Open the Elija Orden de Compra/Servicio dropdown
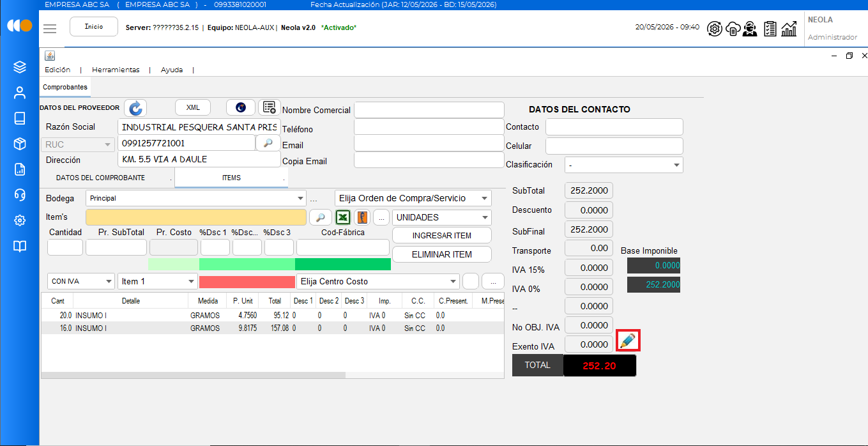Viewport: 868px width, 446px height. point(413,198)
